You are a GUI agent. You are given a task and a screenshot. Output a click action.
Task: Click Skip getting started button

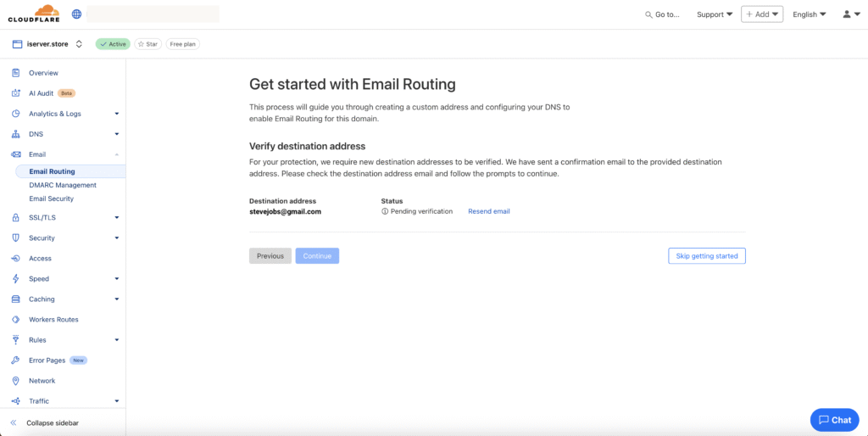(x=707, y=256)
